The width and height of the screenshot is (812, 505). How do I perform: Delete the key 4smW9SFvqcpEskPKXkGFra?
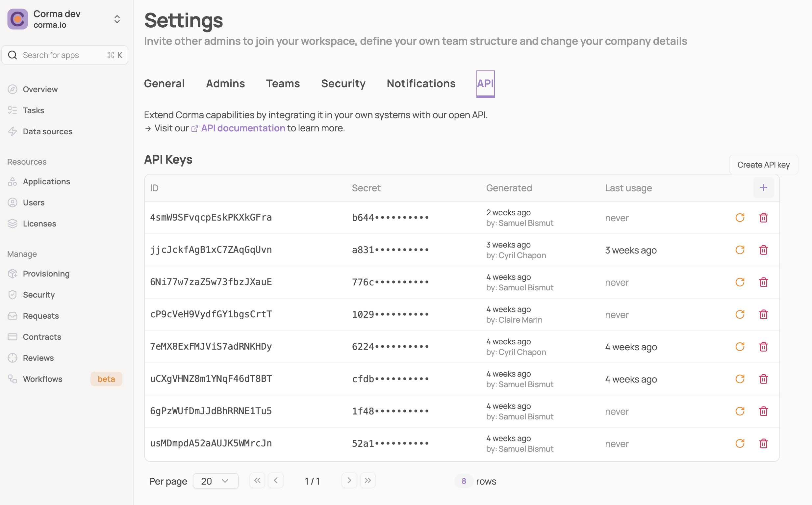(x=763, y=218)
